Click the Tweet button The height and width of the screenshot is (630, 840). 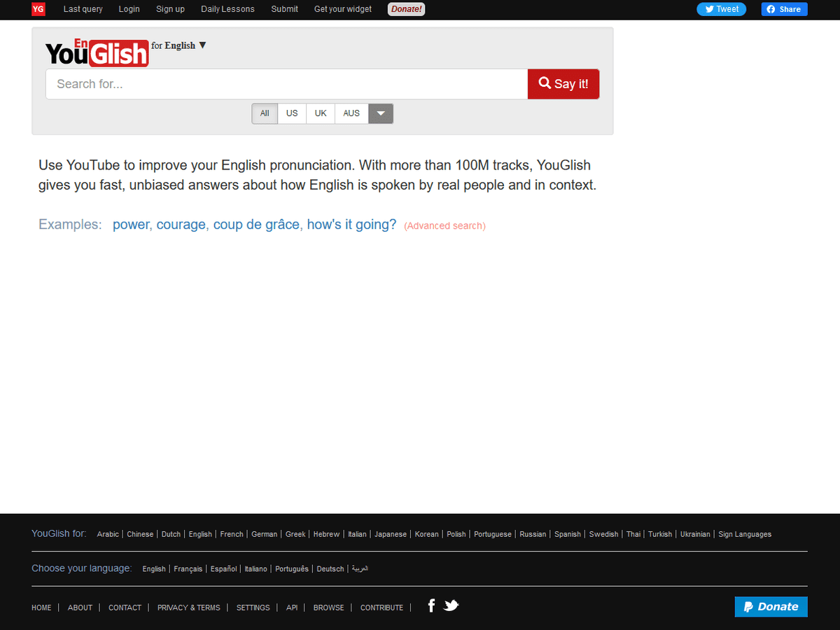[x=721, y=9]
